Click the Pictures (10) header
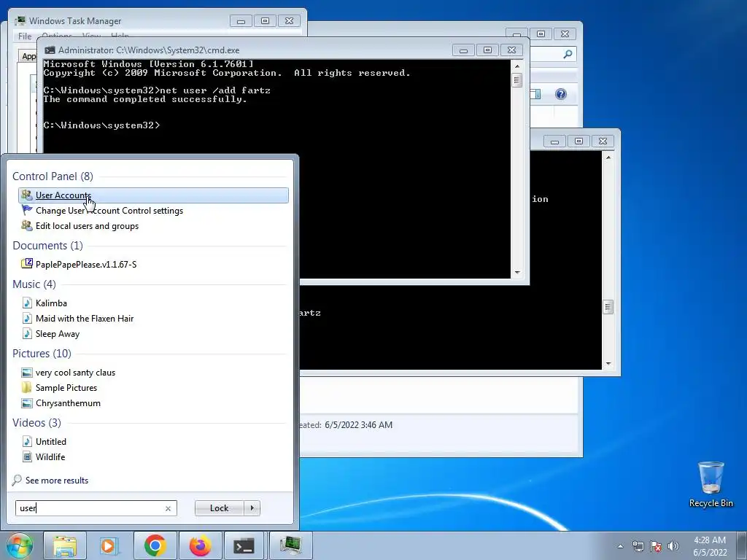The height and width of the screenshot is (560, 747). tap(42, 354)
